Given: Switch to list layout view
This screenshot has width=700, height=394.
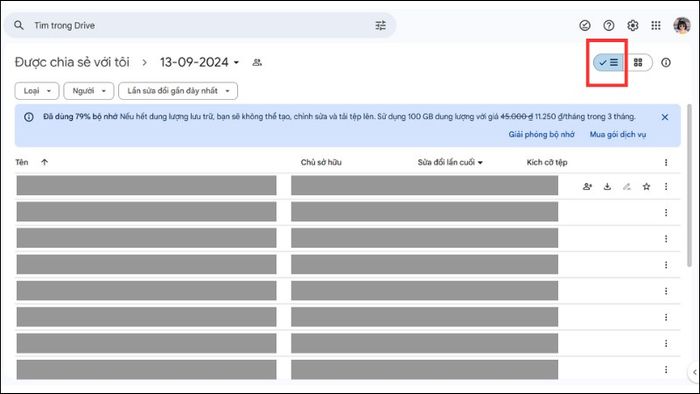Looking at the screenshot, I should [609, 62].
